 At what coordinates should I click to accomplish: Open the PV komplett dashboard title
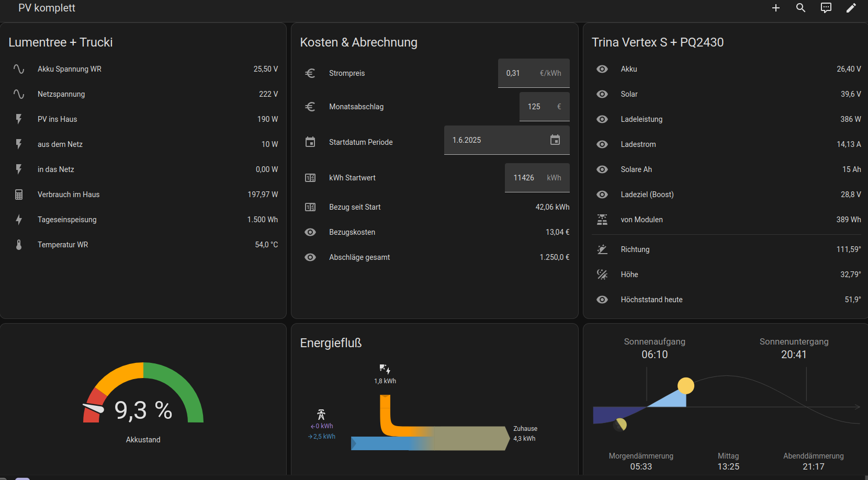pos(47,8)
